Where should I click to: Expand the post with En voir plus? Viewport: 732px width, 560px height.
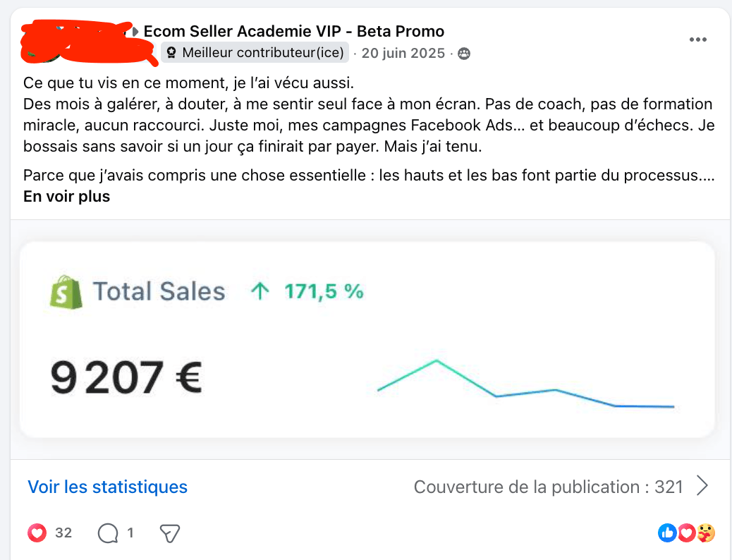coord(66,197)
